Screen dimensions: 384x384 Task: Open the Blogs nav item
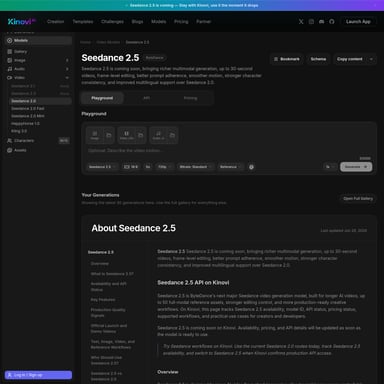click(x=137, y=22)
